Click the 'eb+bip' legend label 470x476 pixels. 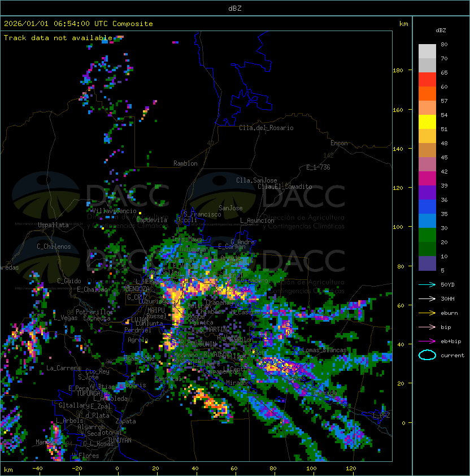[451, 341]
